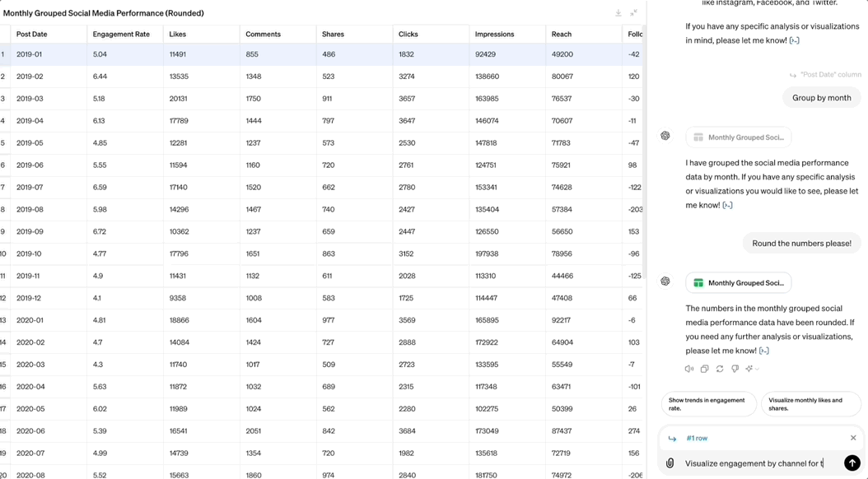Screen dimensions: 868x479
Task: Click the Read Aloud speaker icon
Action: (689, 369)
